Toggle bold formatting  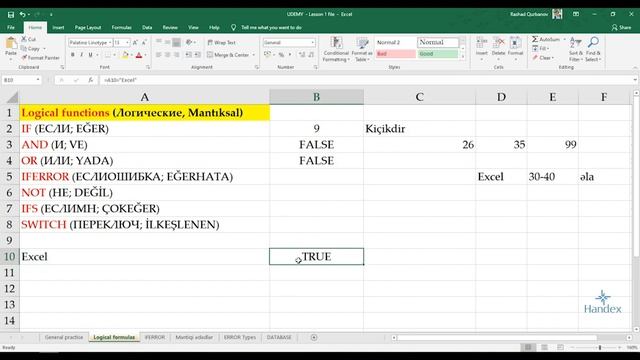(x=73, y=55)
